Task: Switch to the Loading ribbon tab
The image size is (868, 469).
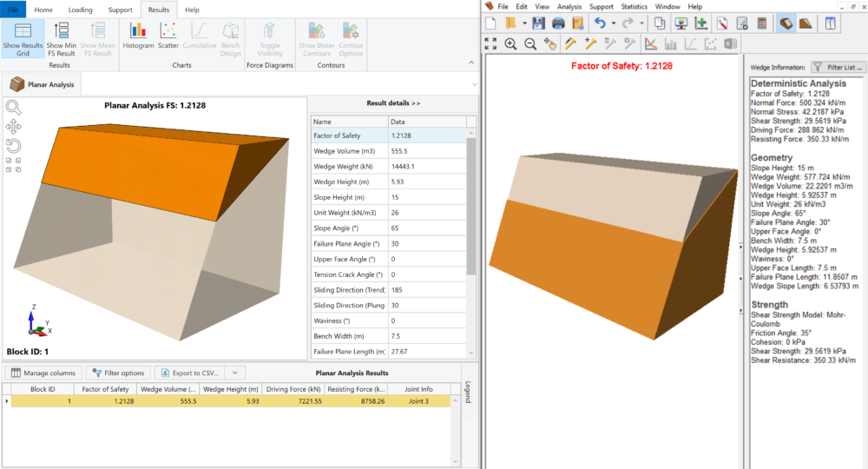Action: tap(81, 9)
